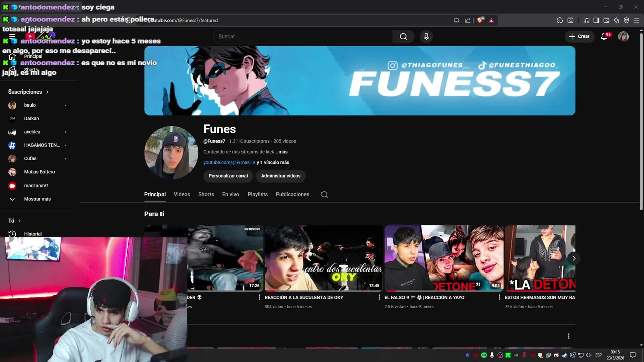The width and height of the screenshot is (644, 362).
Task: Switch to the Videos tab
Action: [182, 194]
